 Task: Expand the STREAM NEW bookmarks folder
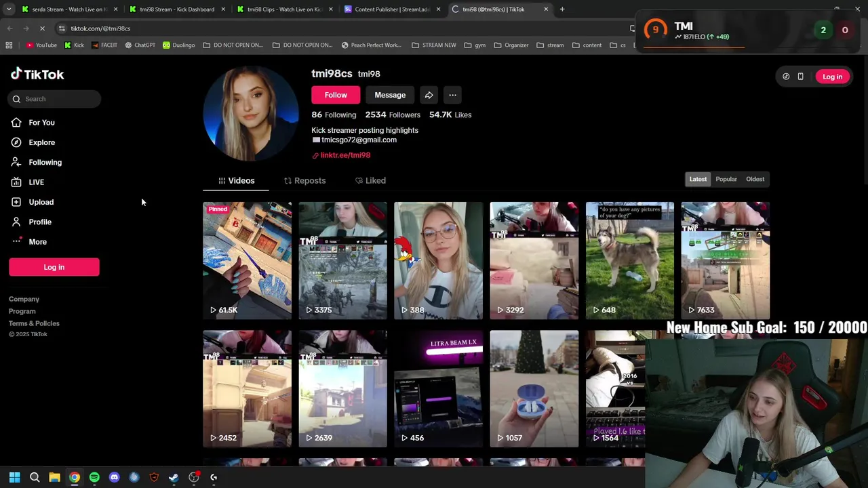point(434,45)
